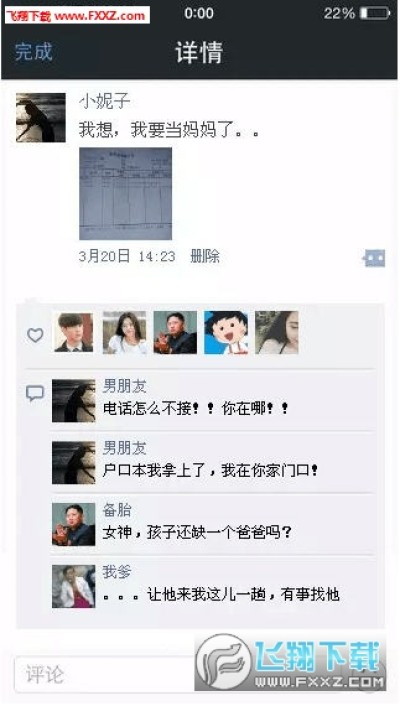The image size is (400, 706).
Task: Tap the heart like icon
Action: [35, 335]
